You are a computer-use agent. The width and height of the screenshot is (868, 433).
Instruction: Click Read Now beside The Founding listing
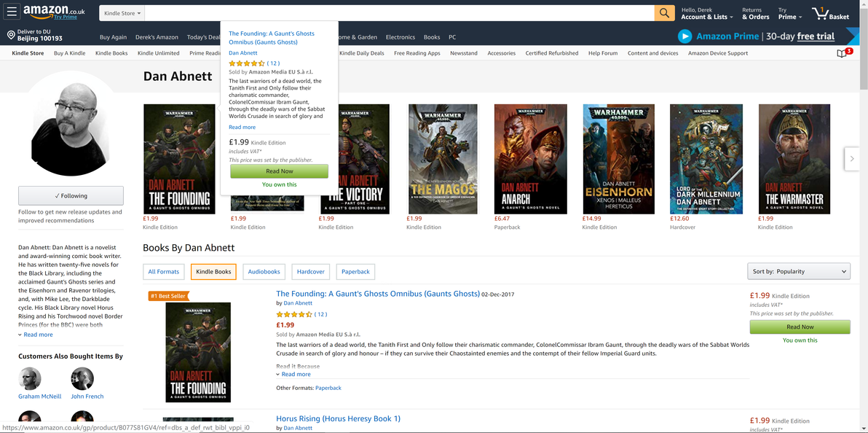tap(800, 327)
